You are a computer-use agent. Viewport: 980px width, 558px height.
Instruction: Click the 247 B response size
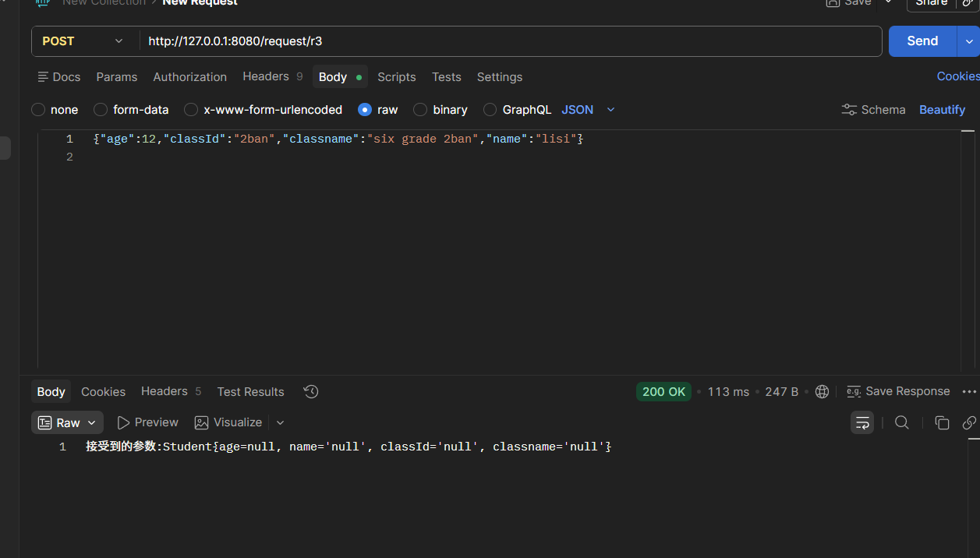click(x=781, y=392)
